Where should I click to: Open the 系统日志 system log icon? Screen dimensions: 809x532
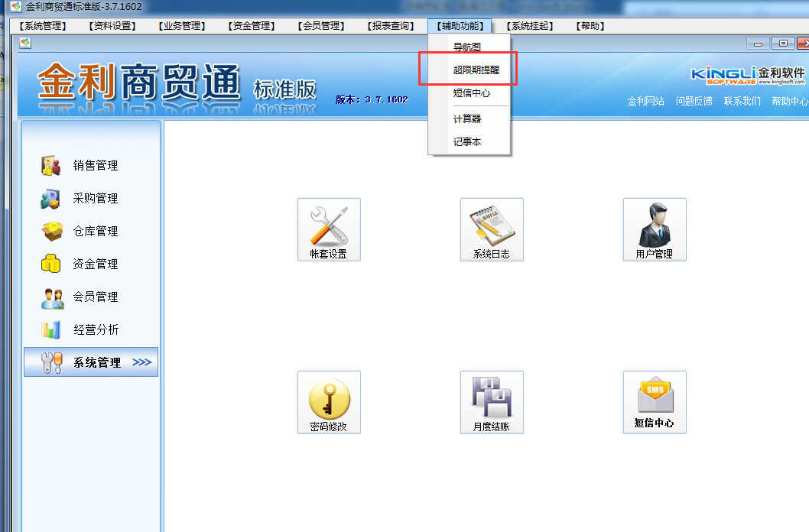492,229
